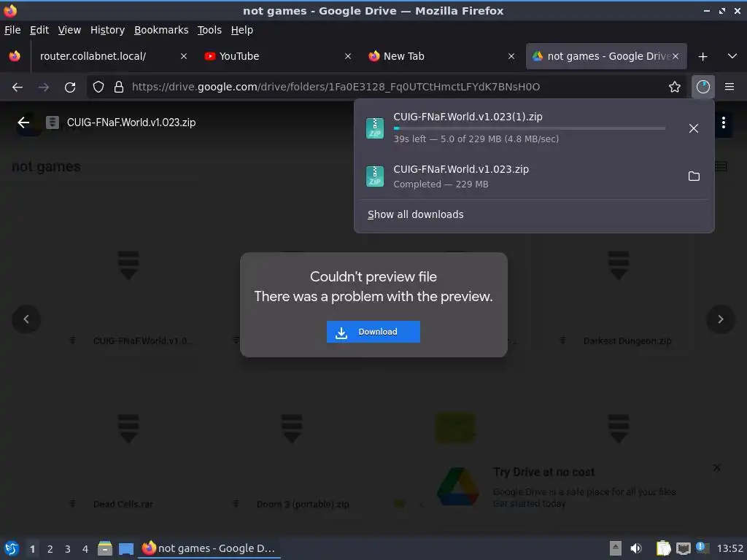This screenshot has height=560, width=747.
Task: Switch to workspace 2
Action: click(50, 549)
